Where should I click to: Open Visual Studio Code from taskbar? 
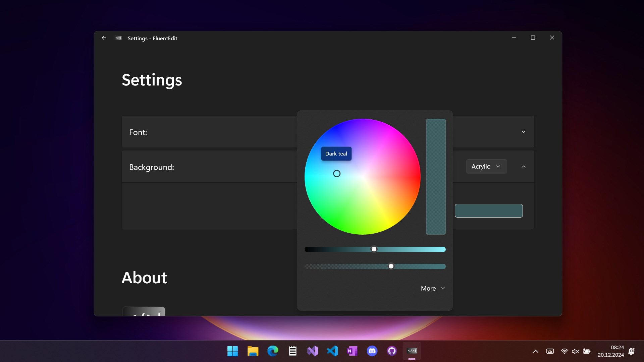(x=332, y=351)
